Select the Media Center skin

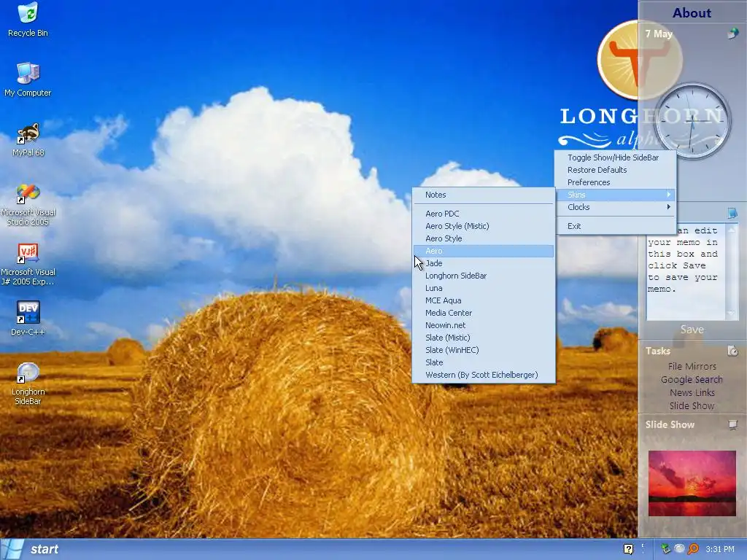[x=484, y=312]
